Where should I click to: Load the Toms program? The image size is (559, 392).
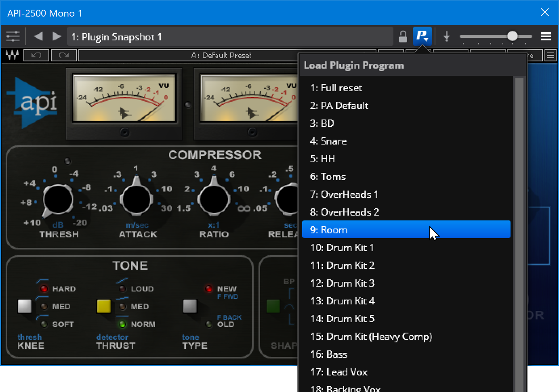(x=406, y=176)
